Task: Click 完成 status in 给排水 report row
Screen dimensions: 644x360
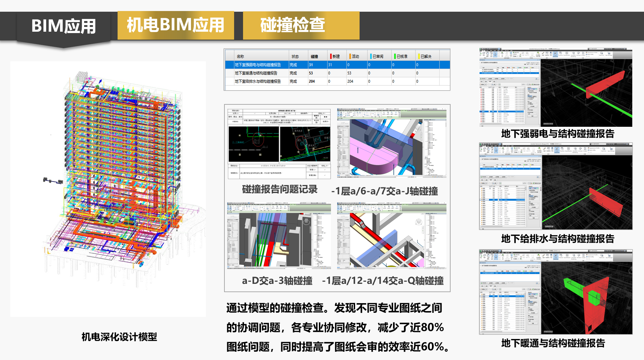Action: tap(293, 81)
